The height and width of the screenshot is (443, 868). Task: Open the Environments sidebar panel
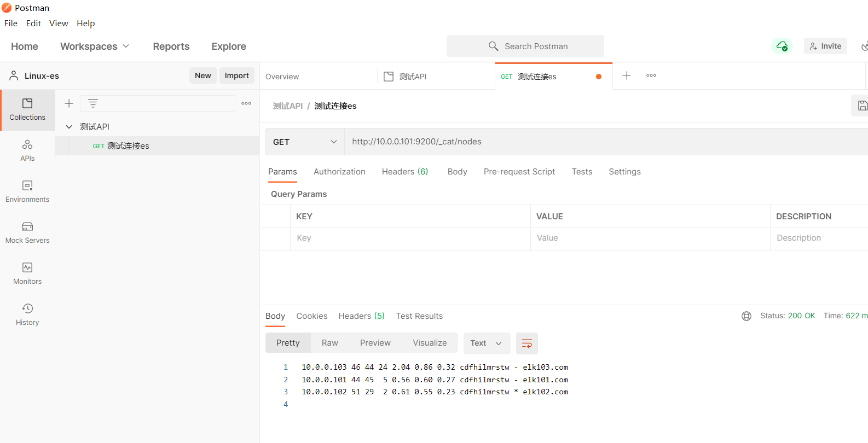tap(27, 192)
